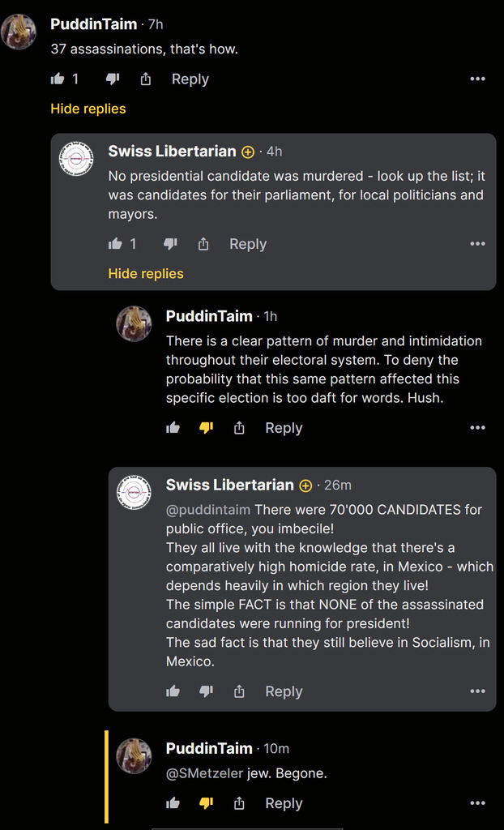Share PuddinTaim's 1h reply
504x830 pixels.
tap(239, 428)
